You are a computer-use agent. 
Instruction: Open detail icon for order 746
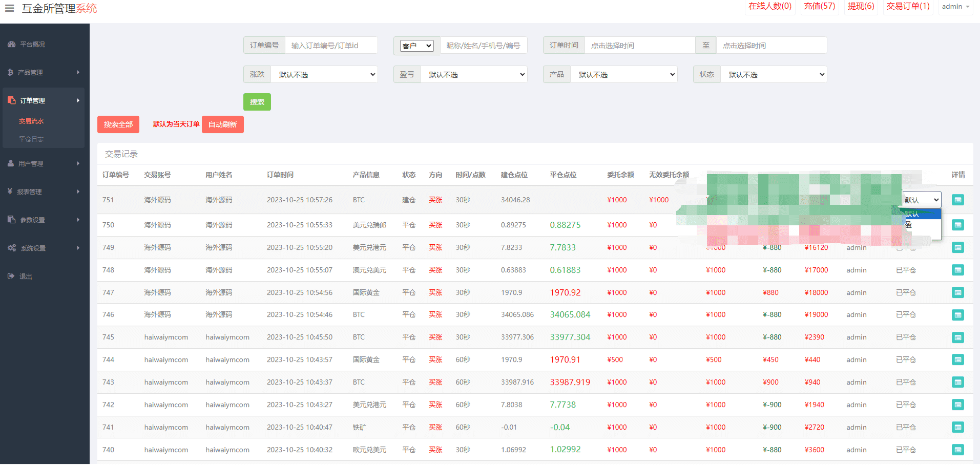957,315
